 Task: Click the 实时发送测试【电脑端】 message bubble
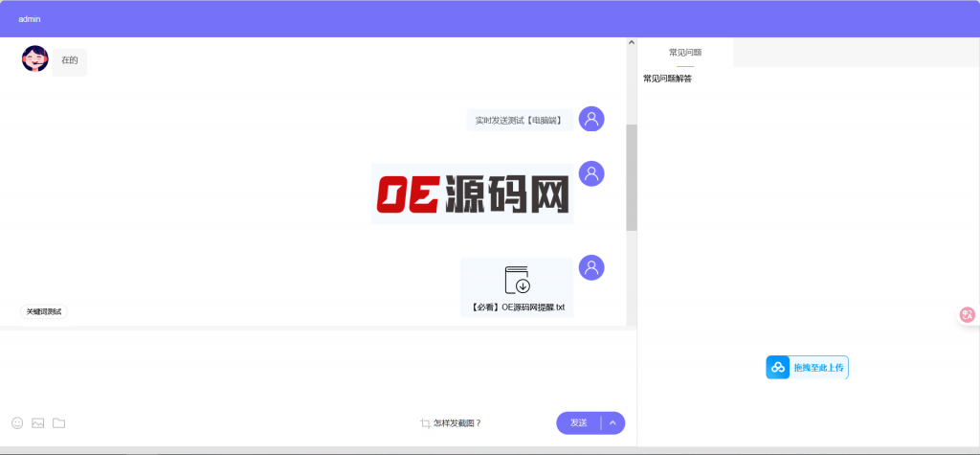(520, 120)
